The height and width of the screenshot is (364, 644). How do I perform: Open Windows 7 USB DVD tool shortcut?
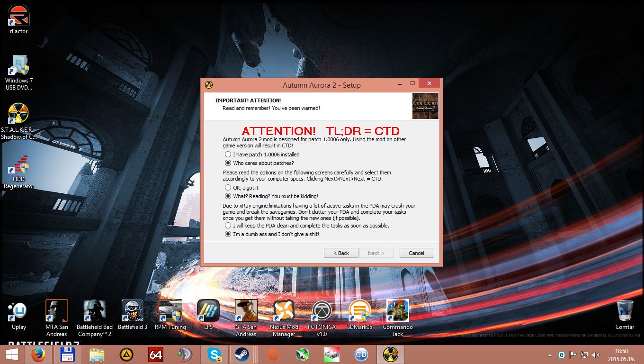pyautogui.click(x=19, y=73)
